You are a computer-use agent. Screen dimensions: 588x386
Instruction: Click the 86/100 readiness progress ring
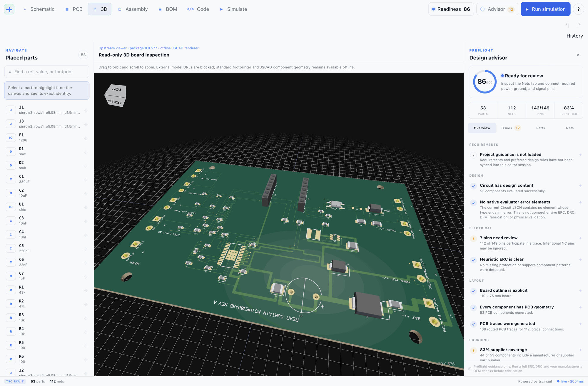[485, 82]
